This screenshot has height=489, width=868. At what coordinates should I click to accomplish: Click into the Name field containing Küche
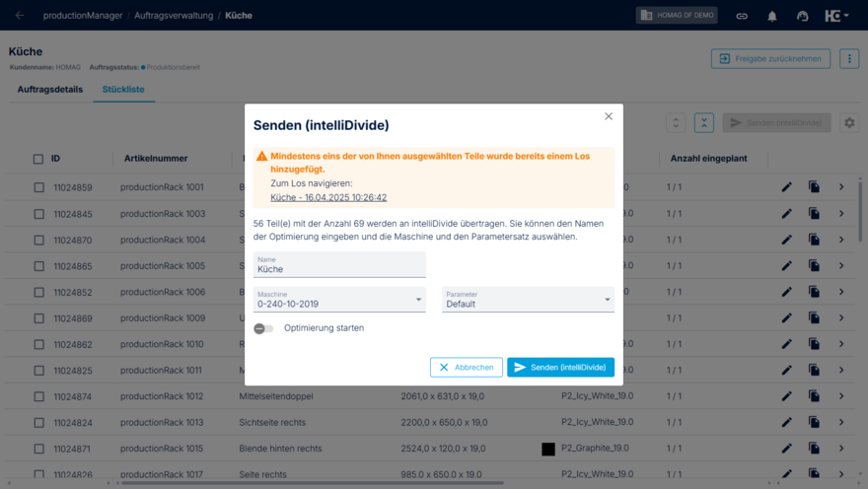coord(339,264)
